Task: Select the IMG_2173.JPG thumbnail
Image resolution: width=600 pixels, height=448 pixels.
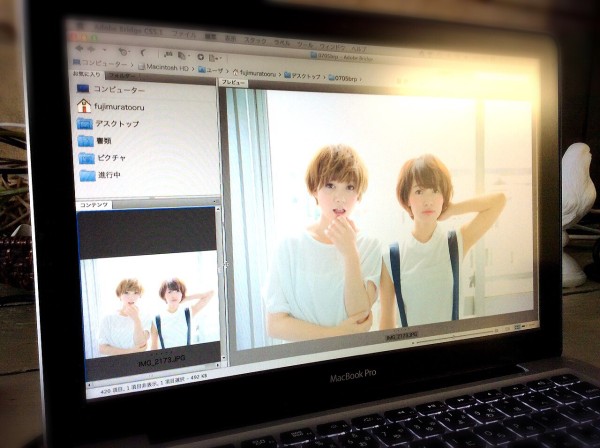Action: 151,312
